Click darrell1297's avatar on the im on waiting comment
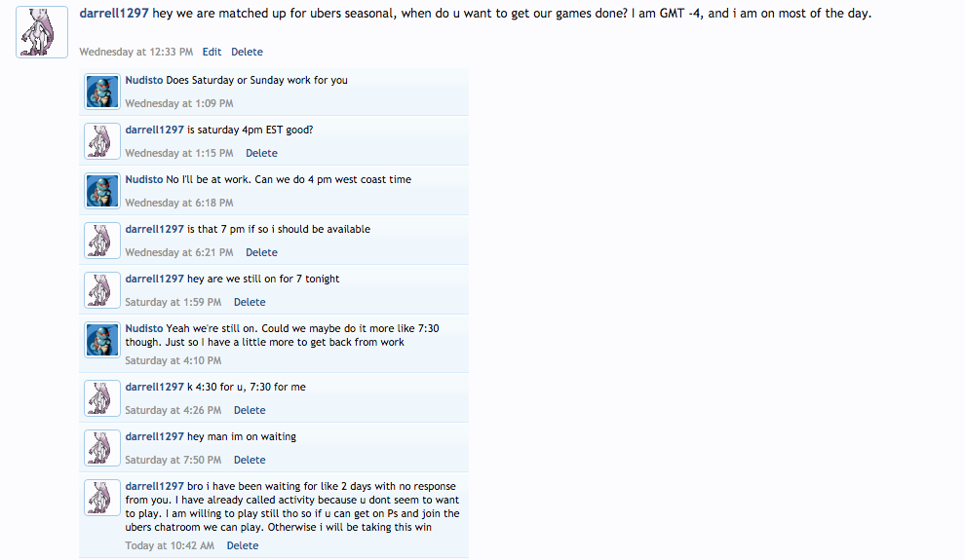Viewport: 965px width, 560px height. point(102,448)
